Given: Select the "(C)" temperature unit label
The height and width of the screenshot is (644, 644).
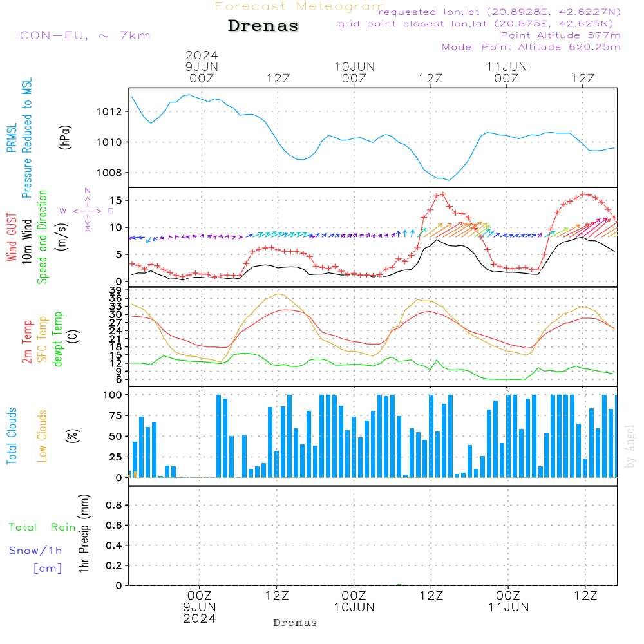Looking at the screenshot, I should pyautogui.click(x=73, y=336).
